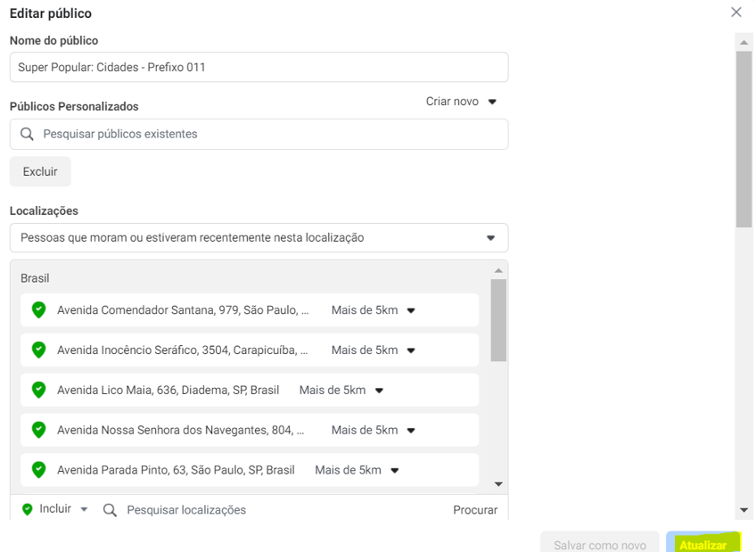Image resolution: width=756 pixels, height=552 pixels.
Task: Click the magnifier icon beside Pesquisar localizações
Action: click(x=110, y=510)
